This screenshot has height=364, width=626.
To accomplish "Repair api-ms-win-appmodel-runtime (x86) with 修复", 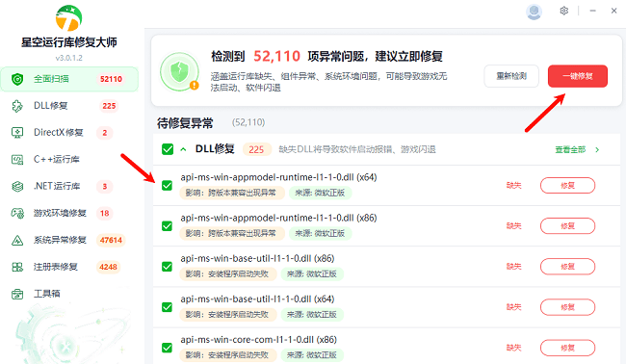I will 567,226.
